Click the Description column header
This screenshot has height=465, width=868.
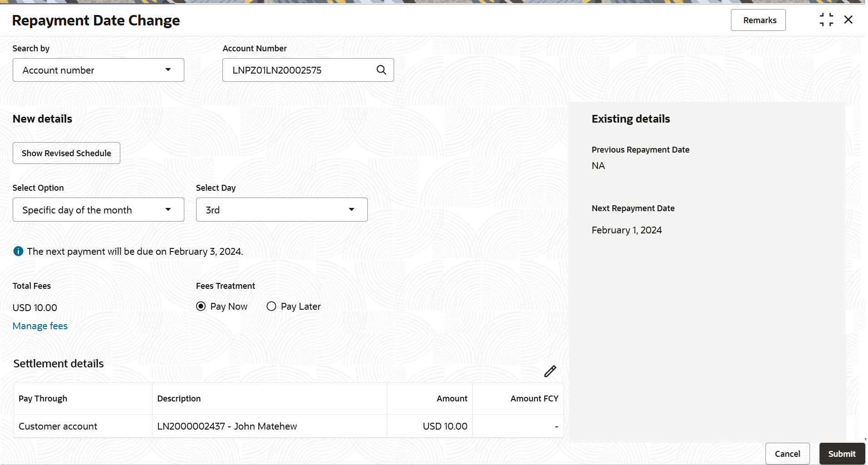click(x=270, y=399)
